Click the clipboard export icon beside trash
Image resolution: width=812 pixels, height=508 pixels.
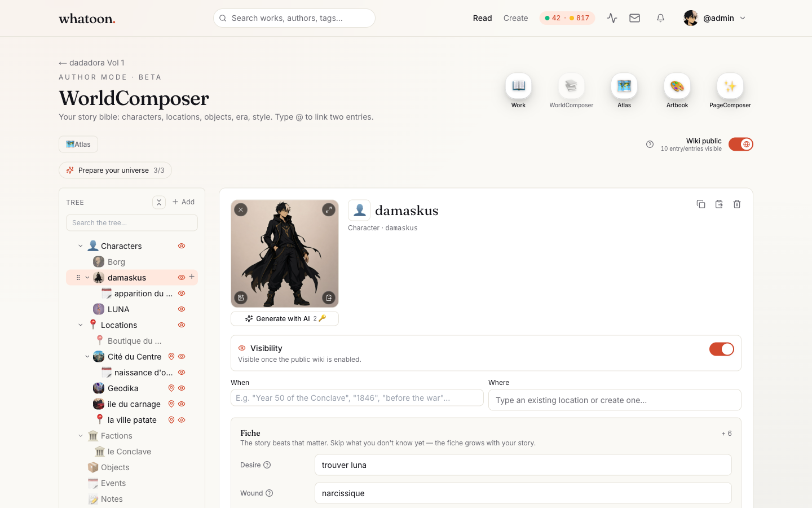[719, 204]
